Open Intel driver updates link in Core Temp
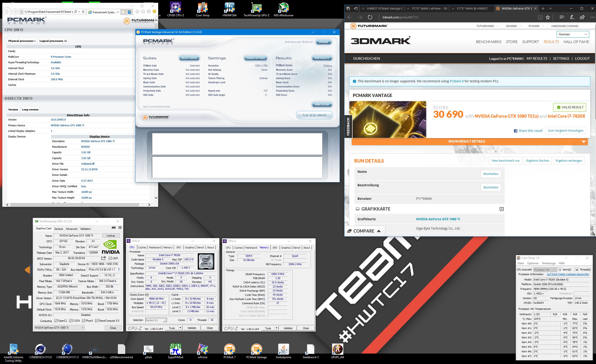 [568, 274]
